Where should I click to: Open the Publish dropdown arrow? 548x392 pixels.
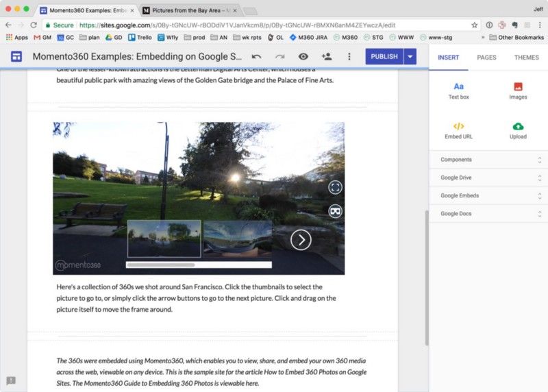point(410,57)
